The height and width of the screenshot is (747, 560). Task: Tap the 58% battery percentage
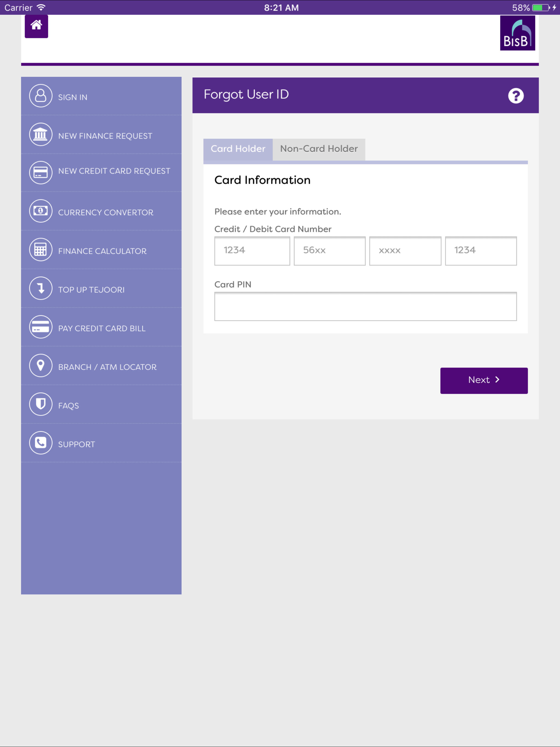pos(520,7)
